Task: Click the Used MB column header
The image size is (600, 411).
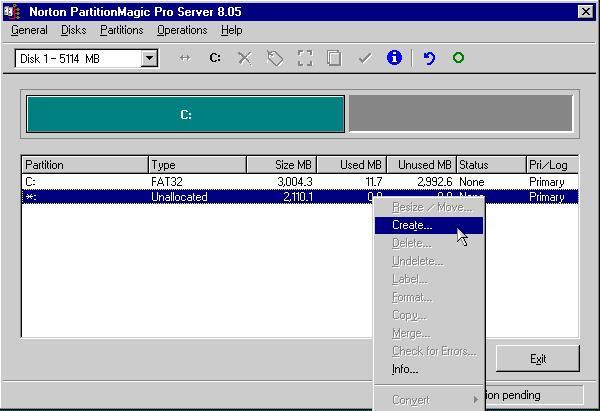Action: click(x=352, y=165)
